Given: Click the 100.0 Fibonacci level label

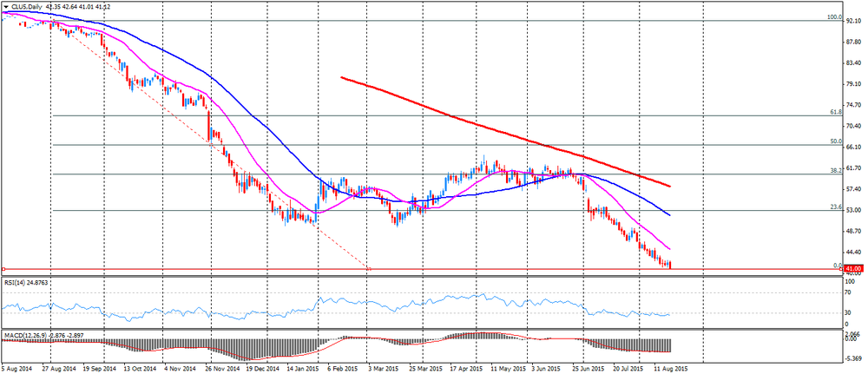Looking at the screenshot, I should coord(834,17).
